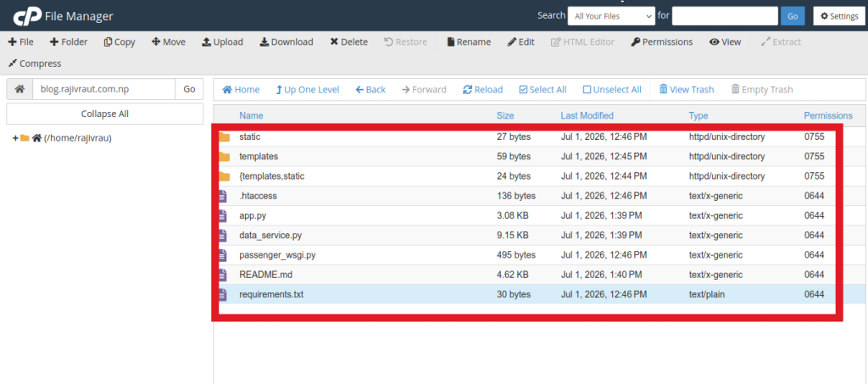
Task: Click the passenger_wsgi.py file icon
Action: [x=223, y=255]
